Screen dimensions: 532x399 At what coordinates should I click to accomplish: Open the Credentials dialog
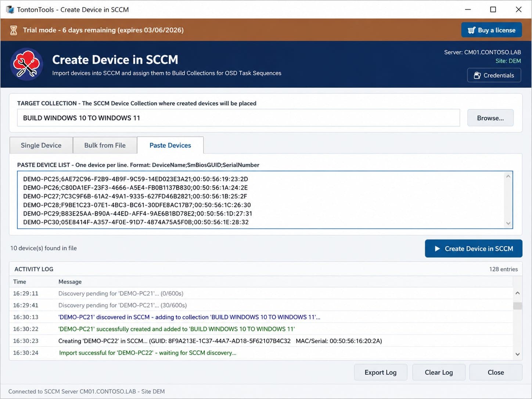[494, 75]
